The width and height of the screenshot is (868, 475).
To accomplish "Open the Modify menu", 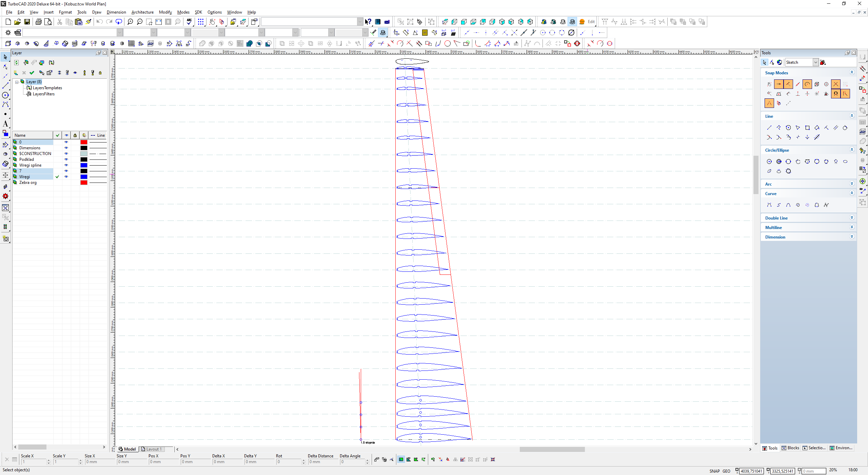I will pos(165,12).
